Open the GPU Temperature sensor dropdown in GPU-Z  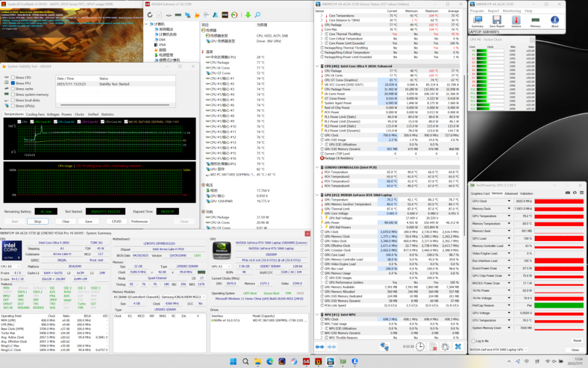(x=509, y=216)
